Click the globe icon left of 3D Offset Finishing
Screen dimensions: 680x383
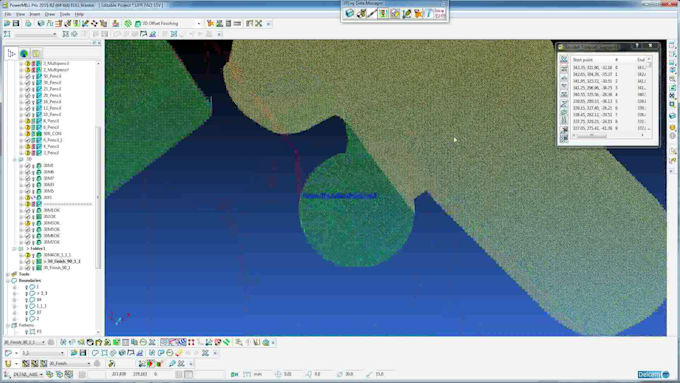[138, 23]
